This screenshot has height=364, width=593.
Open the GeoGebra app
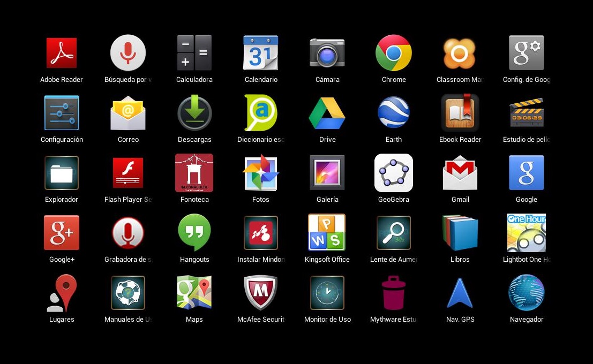click(394, 173)
